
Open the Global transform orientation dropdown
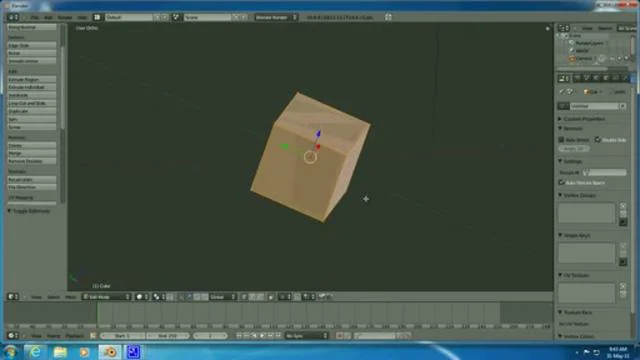[x=222, y=297]
